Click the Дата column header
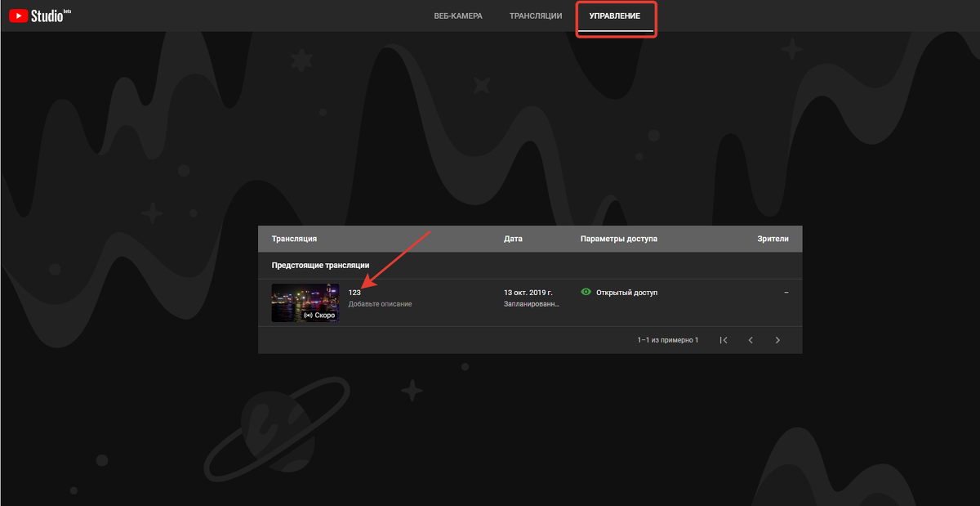 point(513,239)
